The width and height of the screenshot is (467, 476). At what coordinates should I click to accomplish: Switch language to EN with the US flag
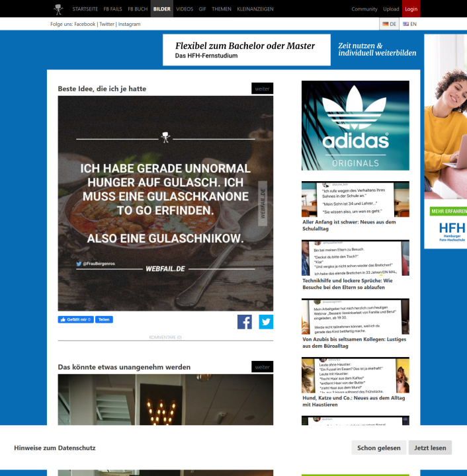coord(409,24)
